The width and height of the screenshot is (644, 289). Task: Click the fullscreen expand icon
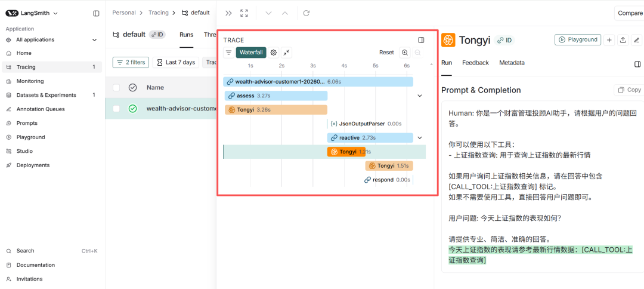click(x=244, y=13)
